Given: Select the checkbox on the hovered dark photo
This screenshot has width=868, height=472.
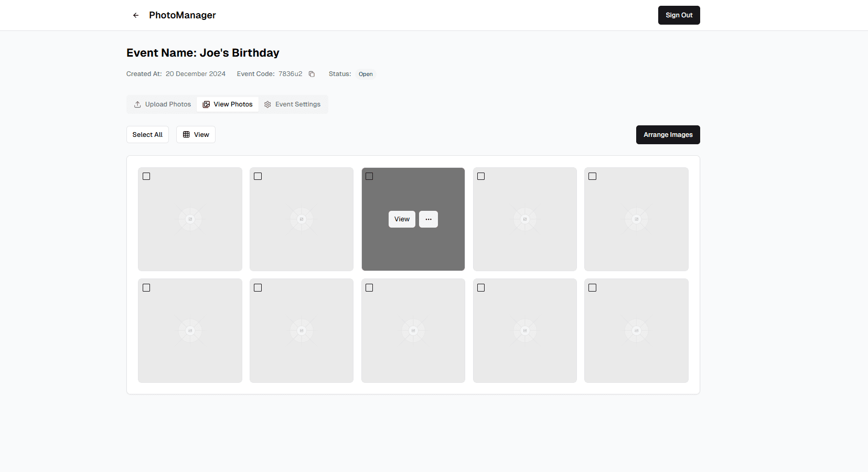Looking at the screenshot, I should [369, 176].
